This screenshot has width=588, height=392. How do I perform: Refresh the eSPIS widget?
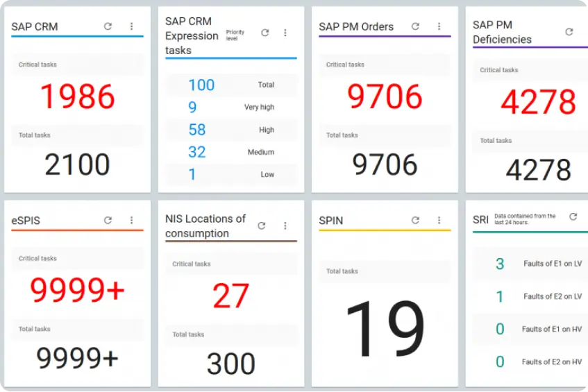tap(108, 220)
